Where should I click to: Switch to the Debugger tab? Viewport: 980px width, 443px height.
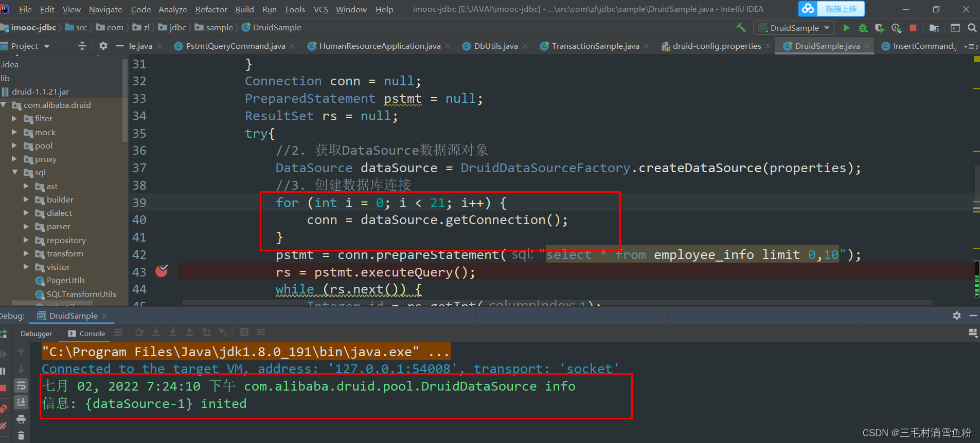pos(36,334)
